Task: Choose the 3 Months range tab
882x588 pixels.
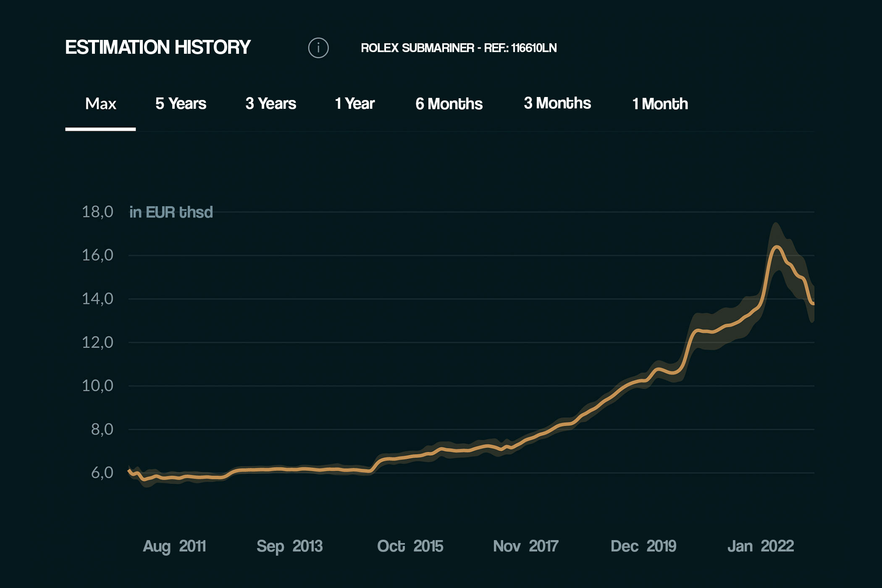Action: pos(557,103)
